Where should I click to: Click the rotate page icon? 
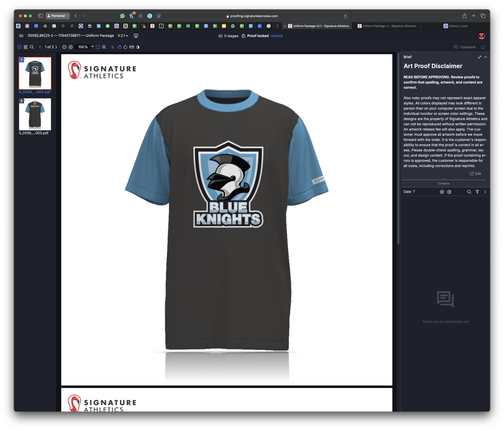(x=126, y=47)
